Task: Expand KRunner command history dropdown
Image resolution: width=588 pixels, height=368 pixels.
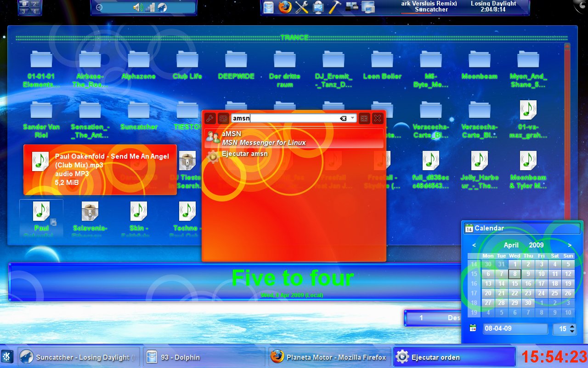Action: pos(353,118)
